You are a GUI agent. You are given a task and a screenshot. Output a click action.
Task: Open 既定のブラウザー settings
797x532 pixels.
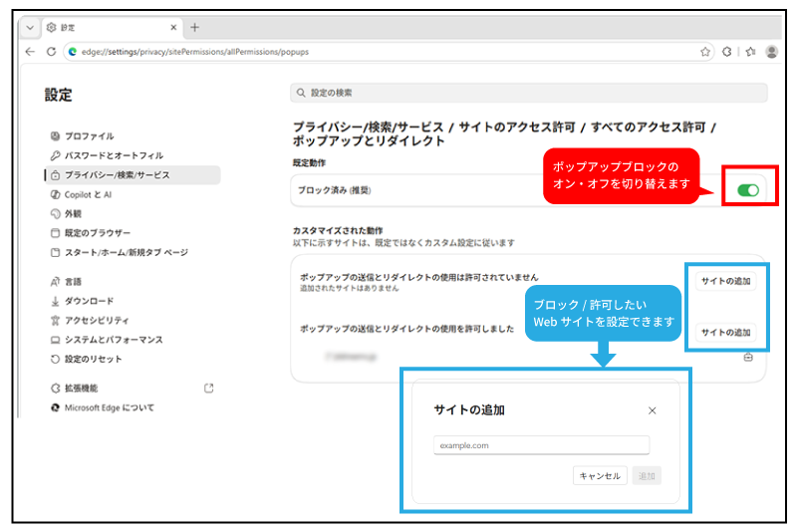coord(133,233)
